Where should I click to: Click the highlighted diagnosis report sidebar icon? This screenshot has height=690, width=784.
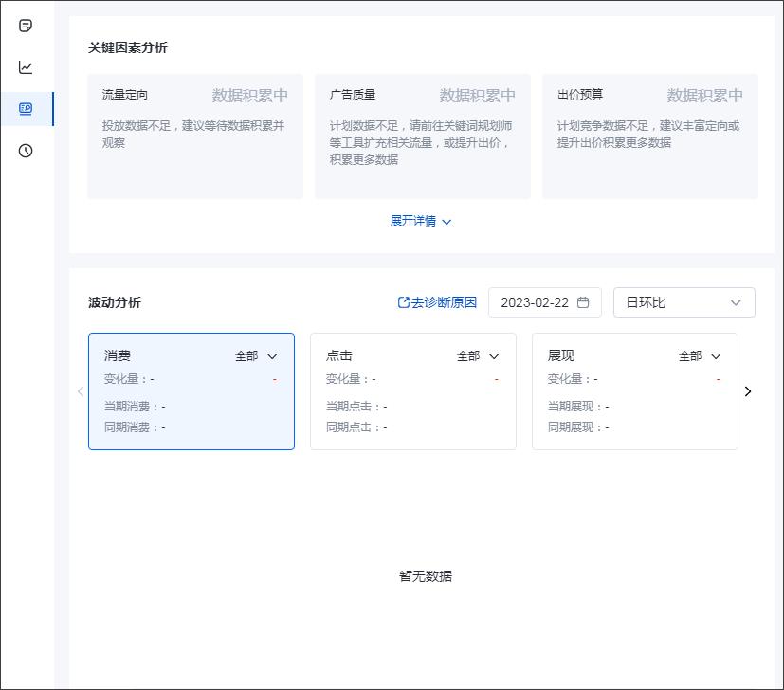[26, 109]
